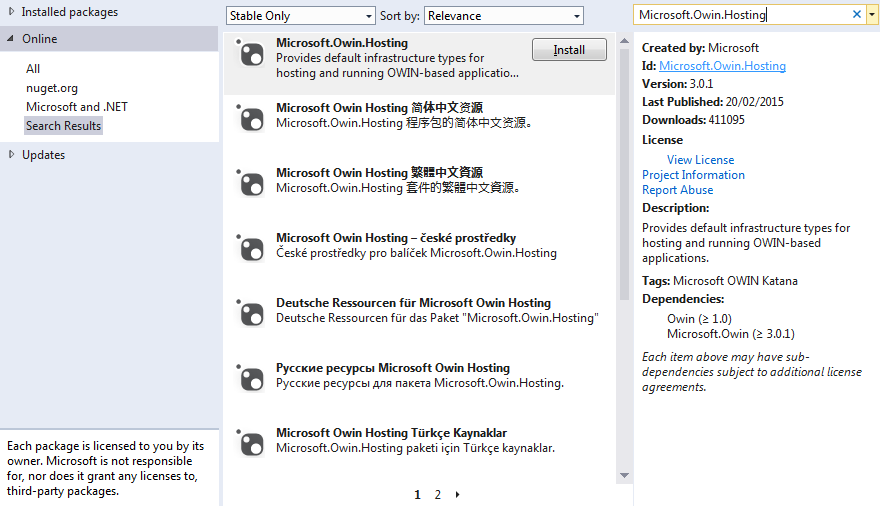This screenshot has height=506, width=880.
Task: Click the Türkçe Kaynaklar package icon
Action: 250,444
